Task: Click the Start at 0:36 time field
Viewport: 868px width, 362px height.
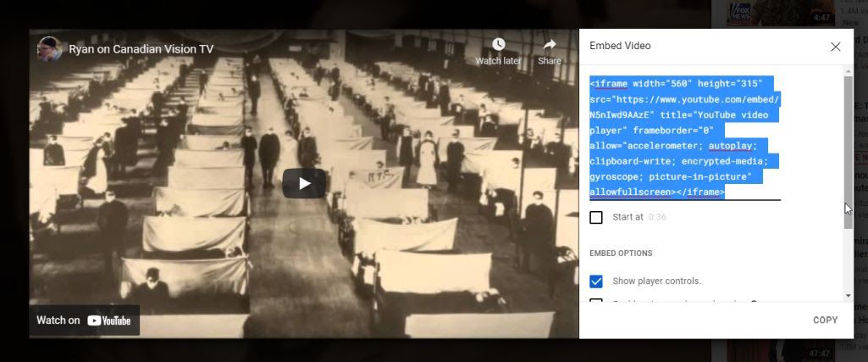Action: (657, 217)
